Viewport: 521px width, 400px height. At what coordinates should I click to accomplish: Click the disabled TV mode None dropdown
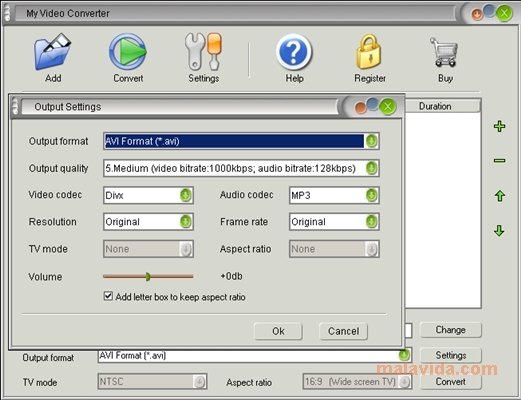148,249
